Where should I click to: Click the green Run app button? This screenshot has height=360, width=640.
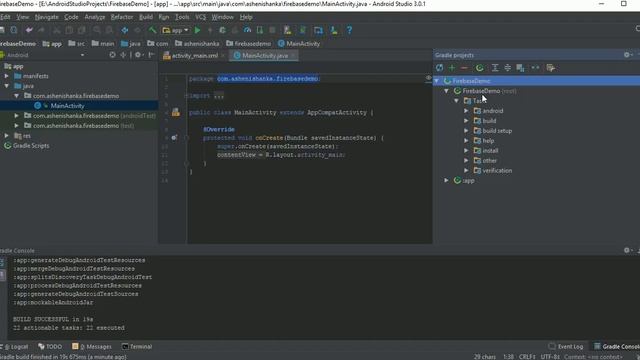click(x=198, y=30)
